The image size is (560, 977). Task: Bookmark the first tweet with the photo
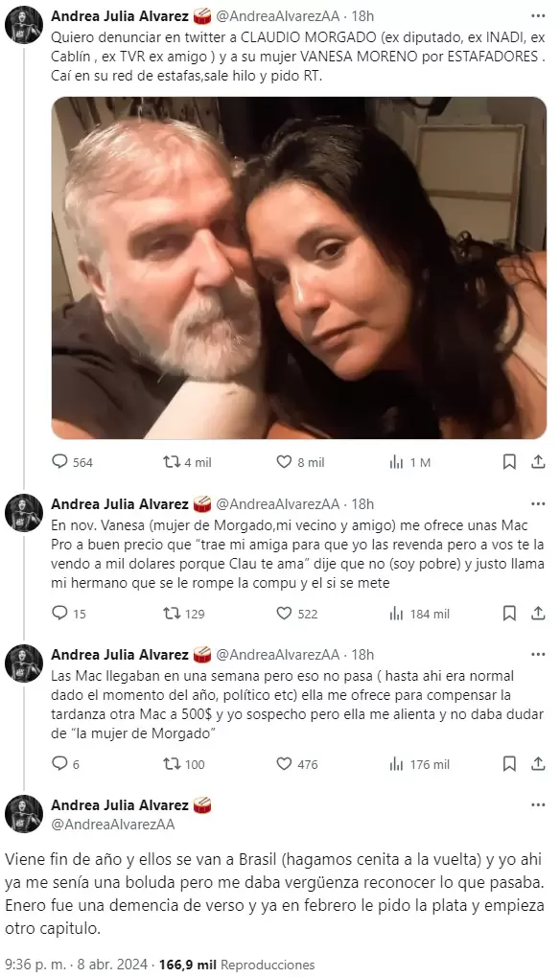pyautogui.click(x=509, y=462)
